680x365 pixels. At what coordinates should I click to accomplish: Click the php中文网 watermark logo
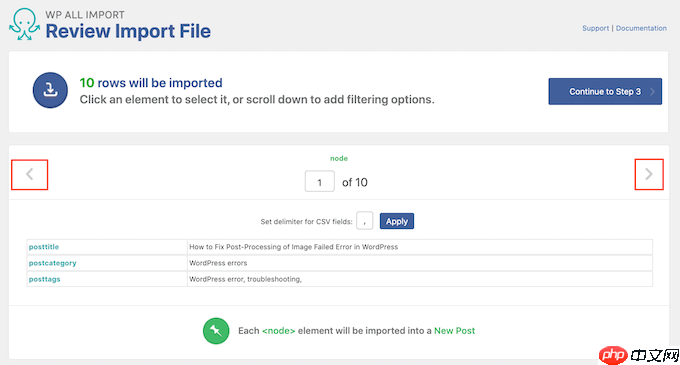point(638,355)
